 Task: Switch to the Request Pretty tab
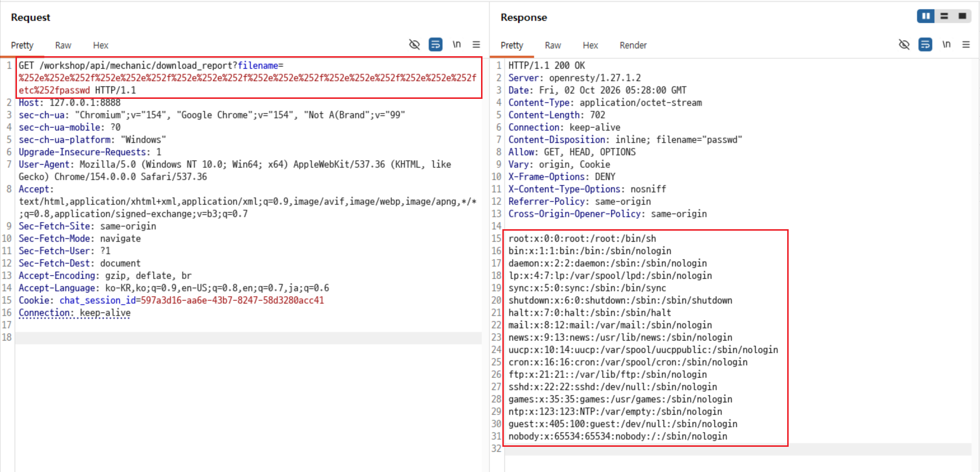(22, 45)
